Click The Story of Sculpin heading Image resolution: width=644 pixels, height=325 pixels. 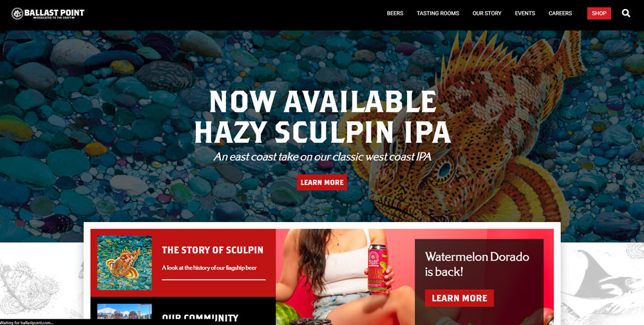coord(213,250)
